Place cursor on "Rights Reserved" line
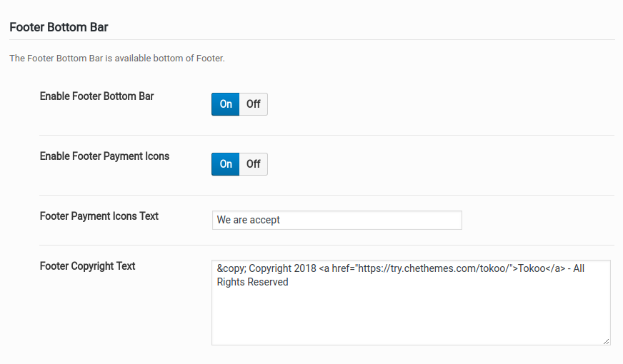 [252, 282]
